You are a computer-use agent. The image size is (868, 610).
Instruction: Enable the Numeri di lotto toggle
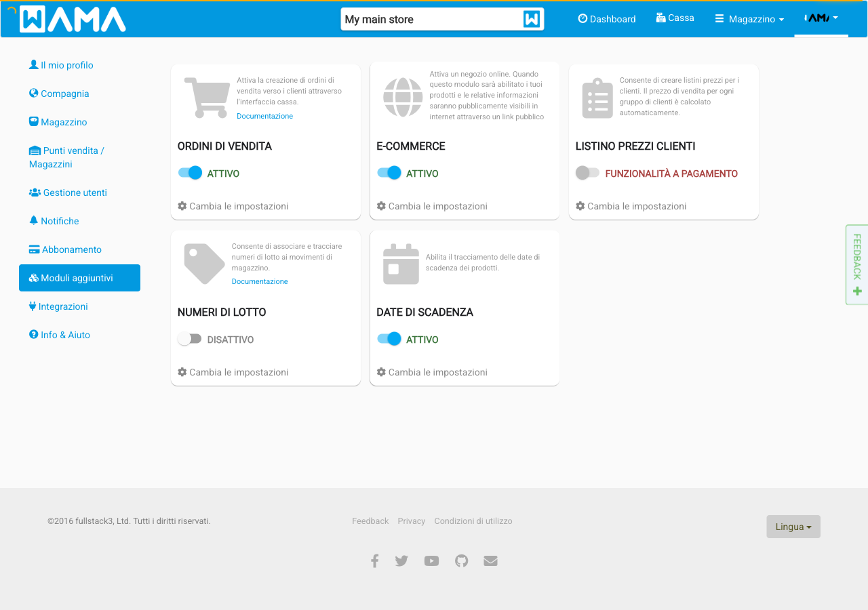tap(190, 339)
